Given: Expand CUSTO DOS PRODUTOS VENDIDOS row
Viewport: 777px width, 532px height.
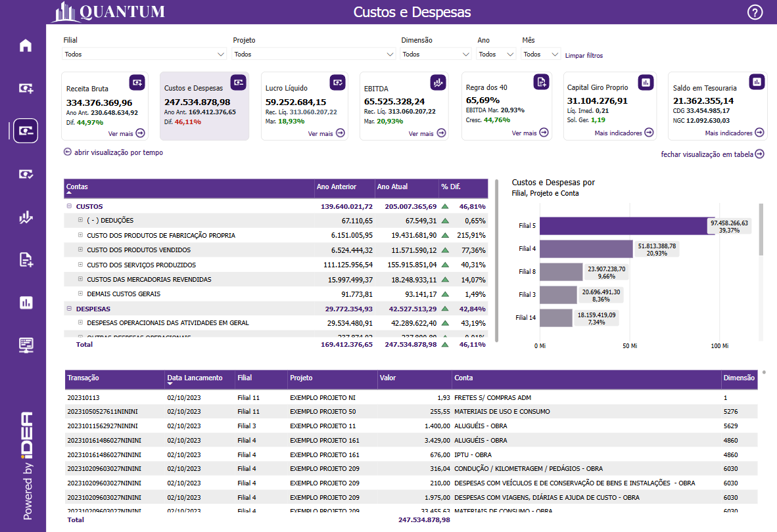Looking at the screenshot, I should click(80, 250).
